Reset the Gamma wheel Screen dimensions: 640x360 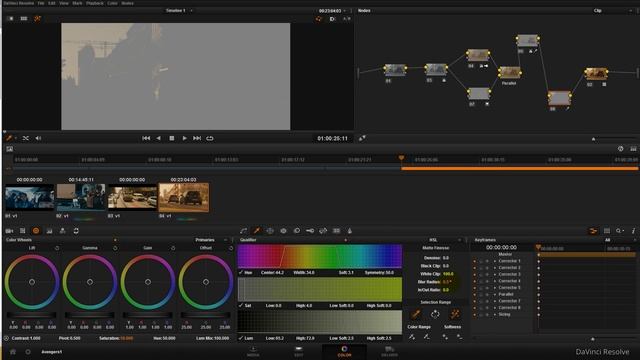[115, 248]
